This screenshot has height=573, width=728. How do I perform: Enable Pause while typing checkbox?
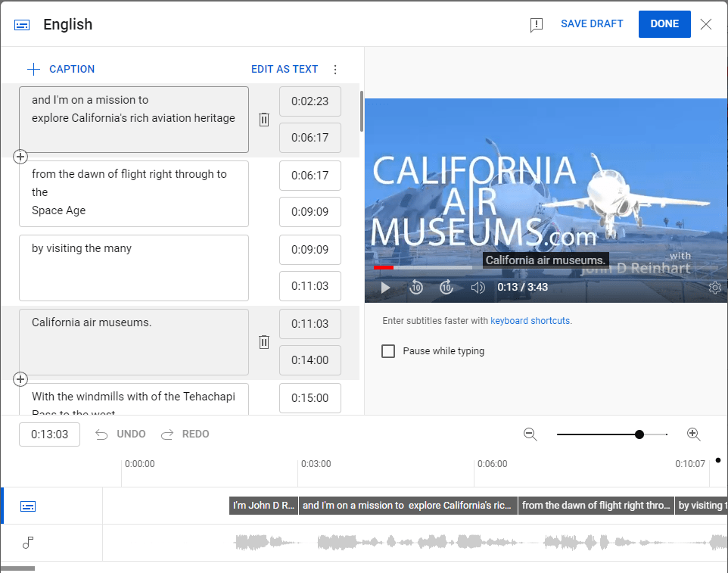click(388, 351)
